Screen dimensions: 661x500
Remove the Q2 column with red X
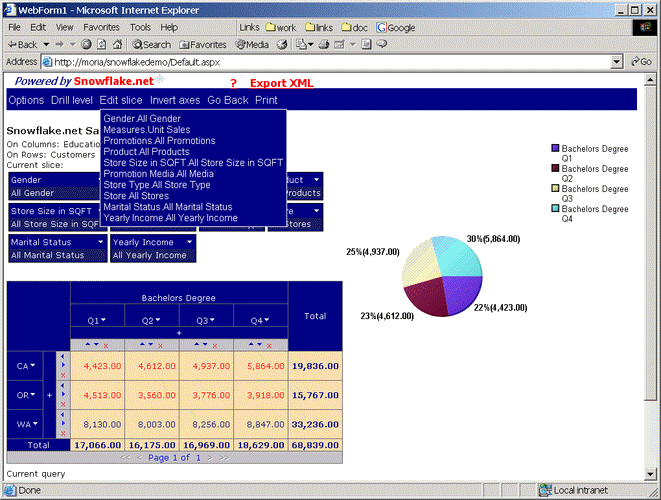(x=160, y=346)
